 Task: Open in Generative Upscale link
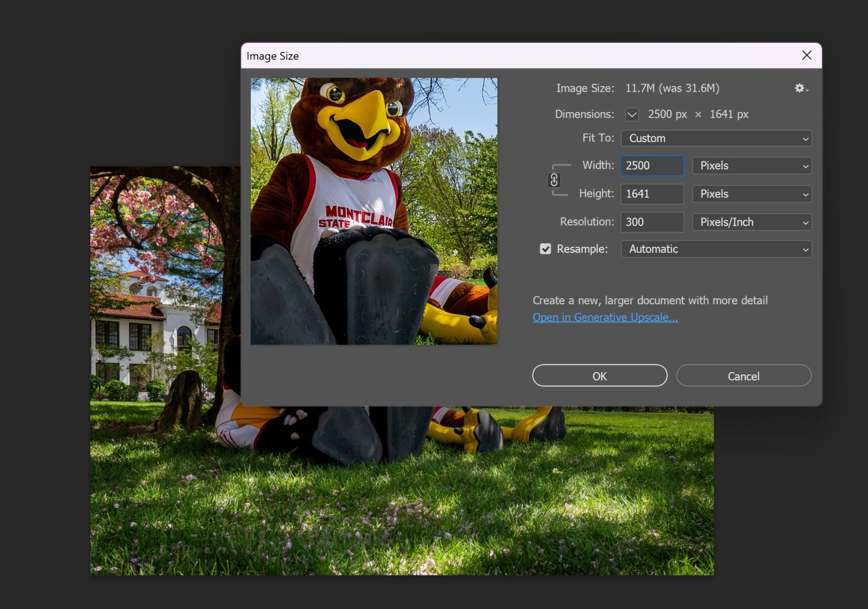[605, 317]
